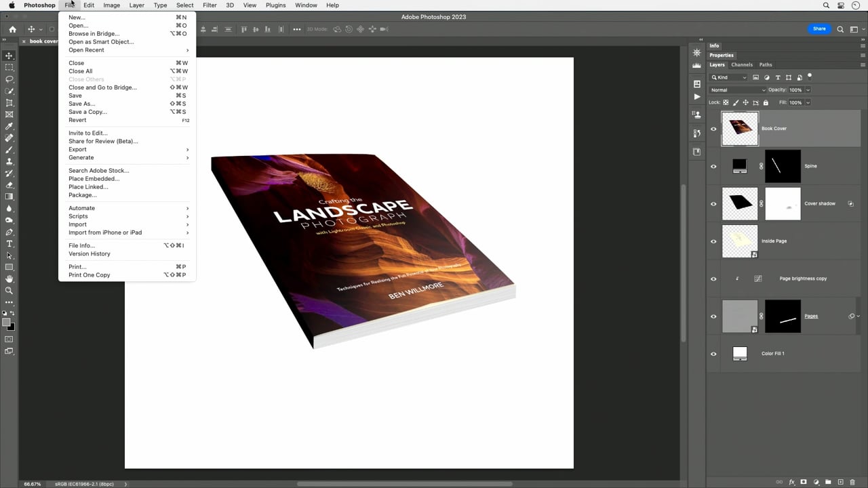This screenshot has width=868, height=488.
Task: Select the Lasso tool
Action: (9, 79)
